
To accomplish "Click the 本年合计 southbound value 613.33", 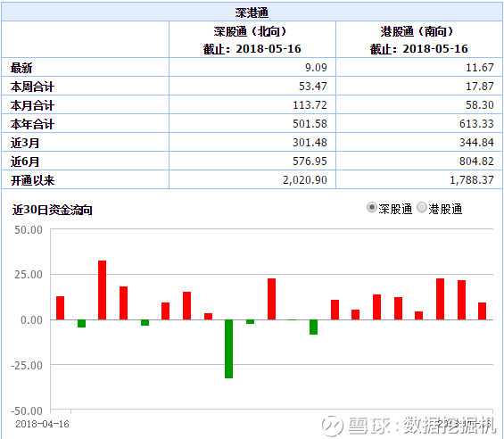I will 476,124.
